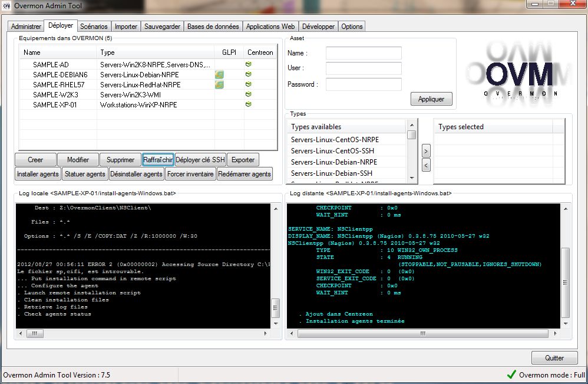Click the Centreon column header

[260, 52]
